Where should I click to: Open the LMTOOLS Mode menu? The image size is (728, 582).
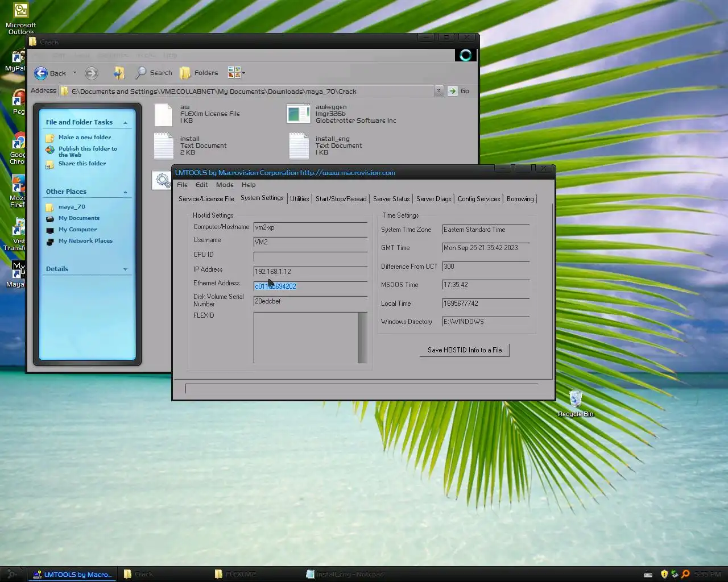(x=225, y=185)
